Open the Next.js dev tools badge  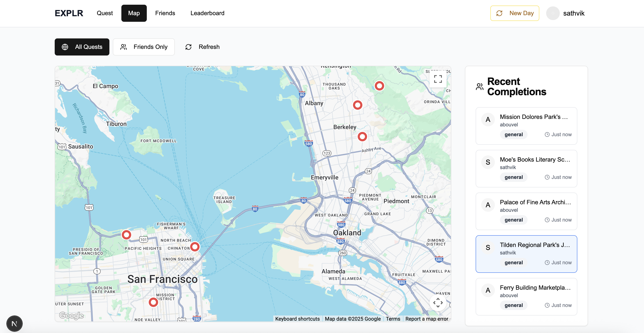pyautogui.click(x=15, y=324)
